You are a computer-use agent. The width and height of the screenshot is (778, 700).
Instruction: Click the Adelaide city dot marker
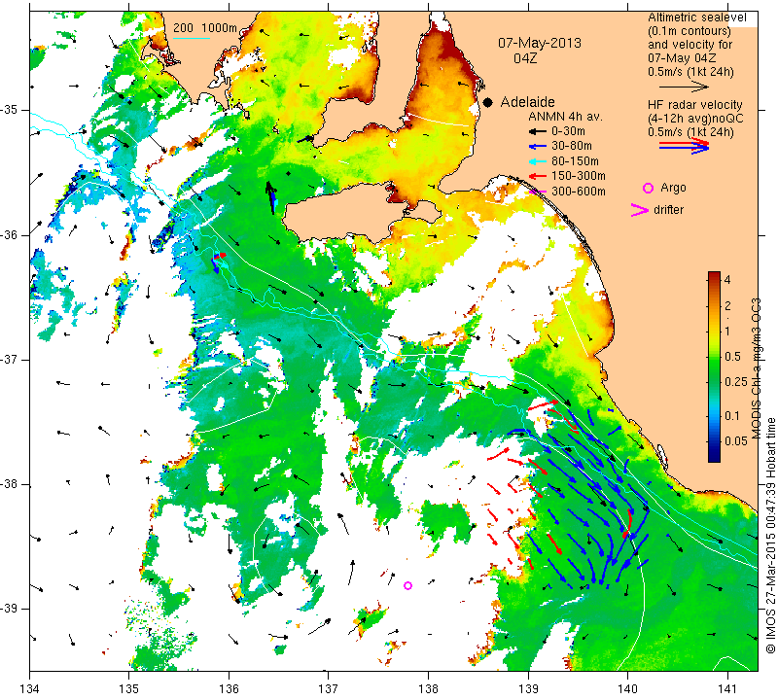tap(488, 102)
